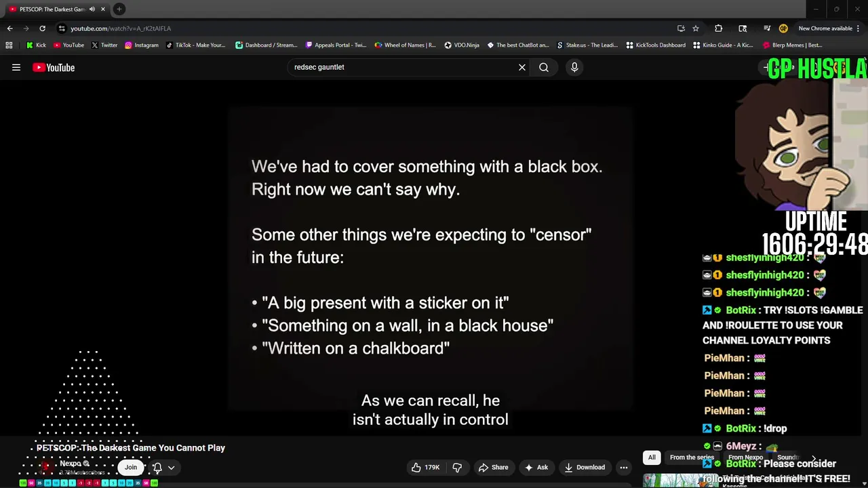Close the PETSCOP tab
Image resolution: width=868 pixels, height=488 pixels.
[103, 9]
